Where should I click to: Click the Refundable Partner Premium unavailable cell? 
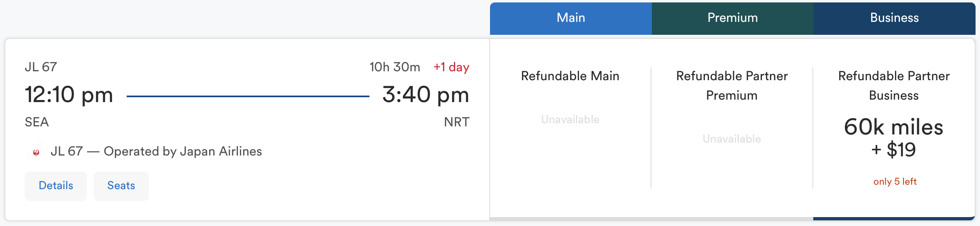732,139
